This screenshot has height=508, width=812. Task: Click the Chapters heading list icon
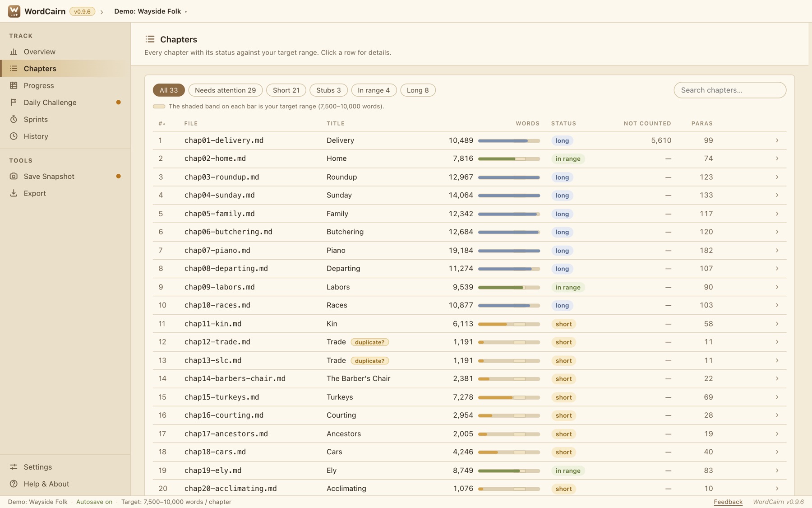150,39
